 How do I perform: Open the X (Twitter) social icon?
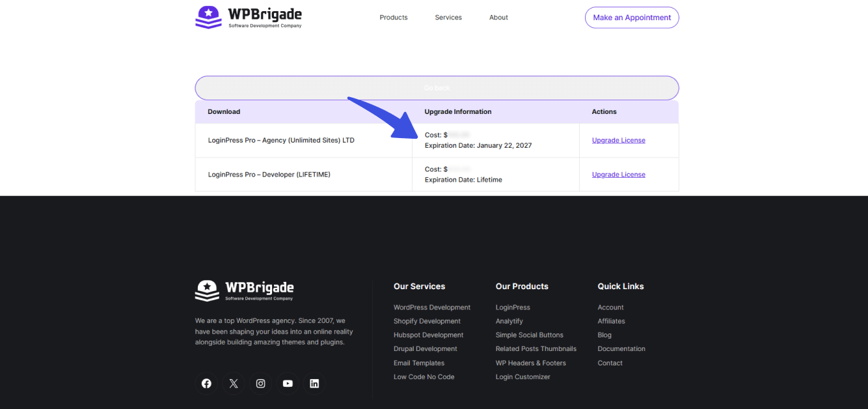[x=234, y=384]
